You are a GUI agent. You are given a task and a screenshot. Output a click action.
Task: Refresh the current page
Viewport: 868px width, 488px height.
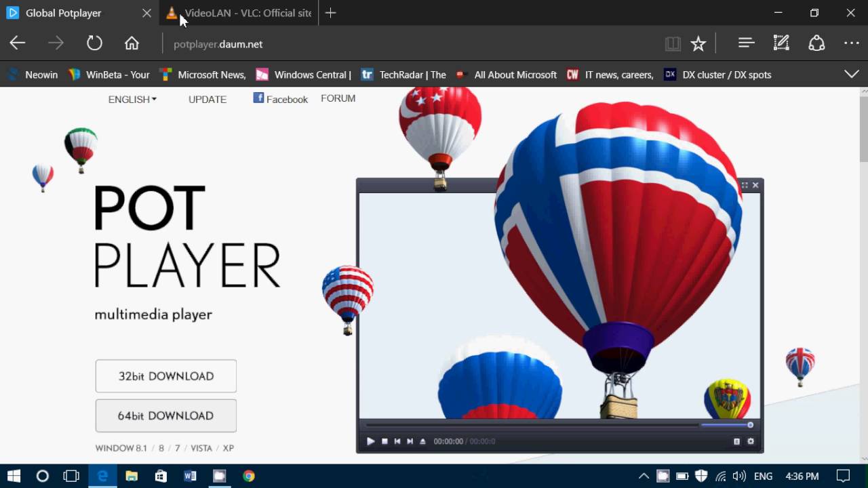click(x=94, y=43)
